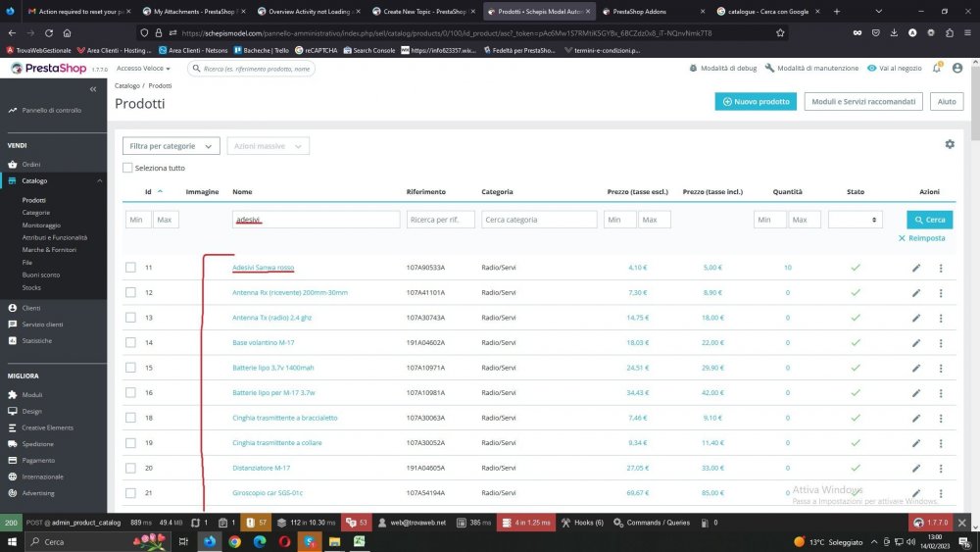Open Modalità di debug link

point(722,68)
